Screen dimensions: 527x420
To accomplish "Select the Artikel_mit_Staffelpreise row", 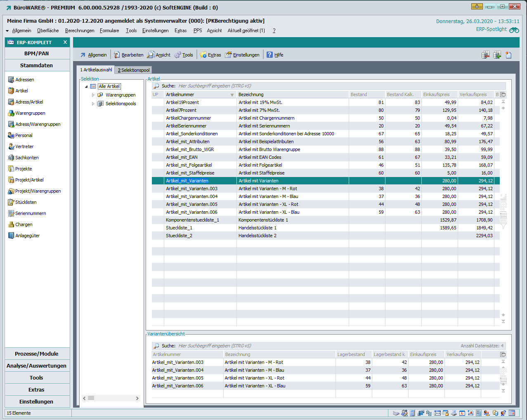I will point(190,173).
